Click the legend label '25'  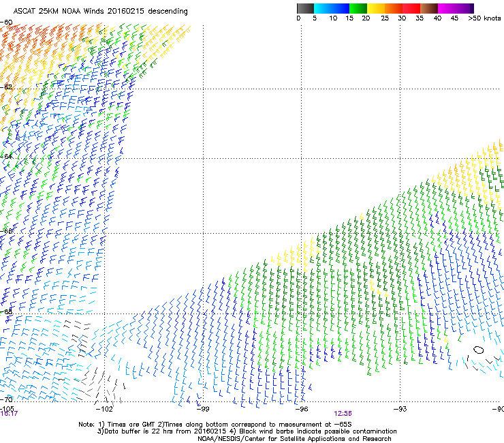[385, 18]
